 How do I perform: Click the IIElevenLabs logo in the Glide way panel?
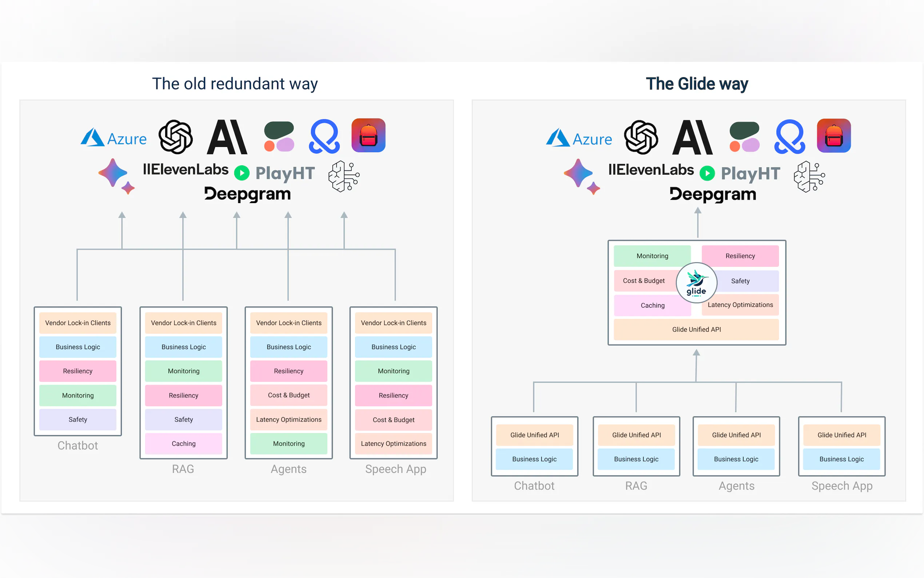point(650,170)
